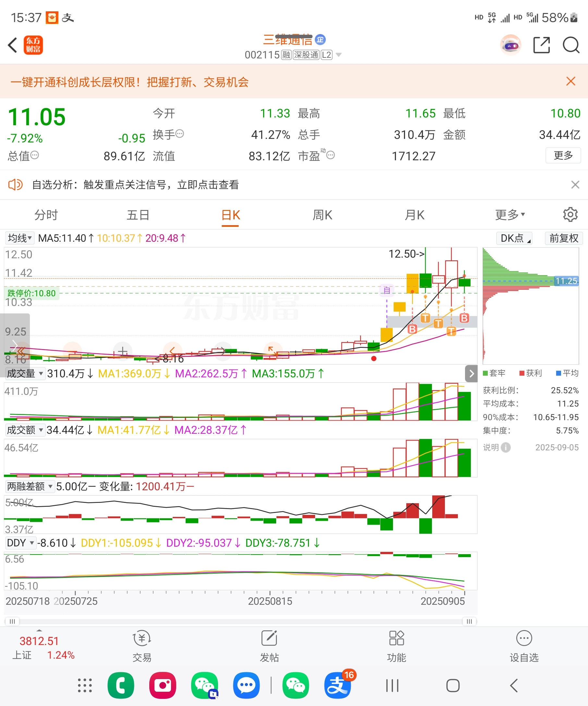
Task: Tap the 跌停价:10.80 label
Action: pos(31,293)
